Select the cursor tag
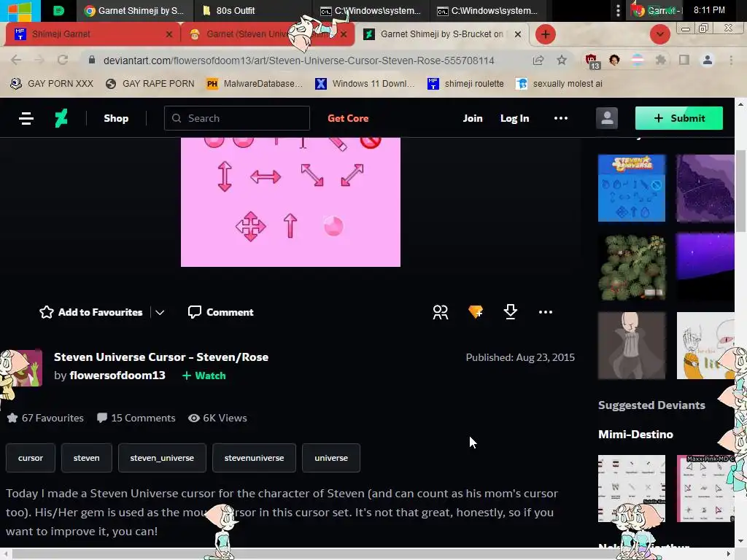 31,458
